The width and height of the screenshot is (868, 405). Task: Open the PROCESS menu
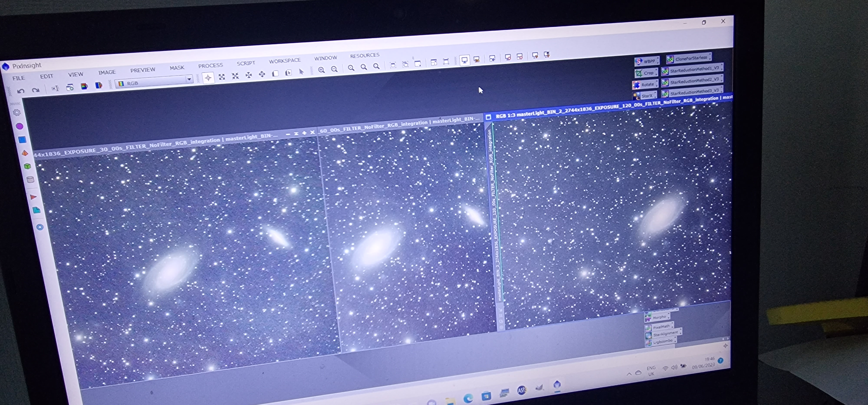[210, 65]
